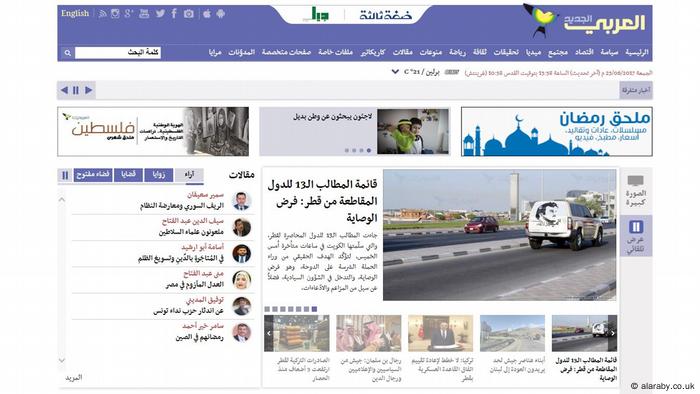Open ثقافة in the navigation menu
700x394 pixels.
(479, 52)
